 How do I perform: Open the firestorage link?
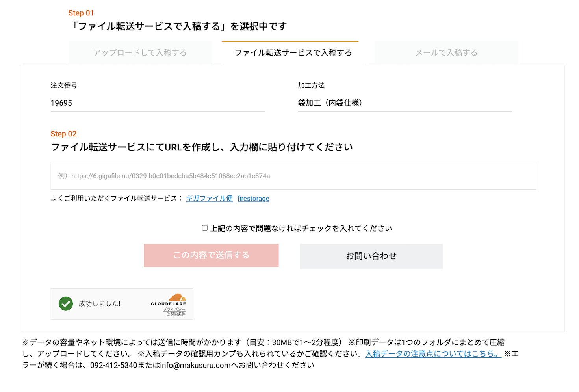coord(253,199)
